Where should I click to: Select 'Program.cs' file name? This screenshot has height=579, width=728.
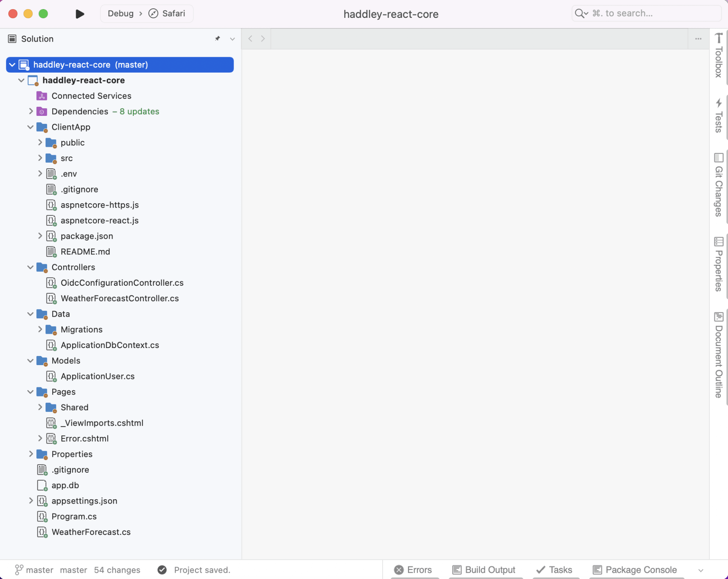[x=74, y=517]
